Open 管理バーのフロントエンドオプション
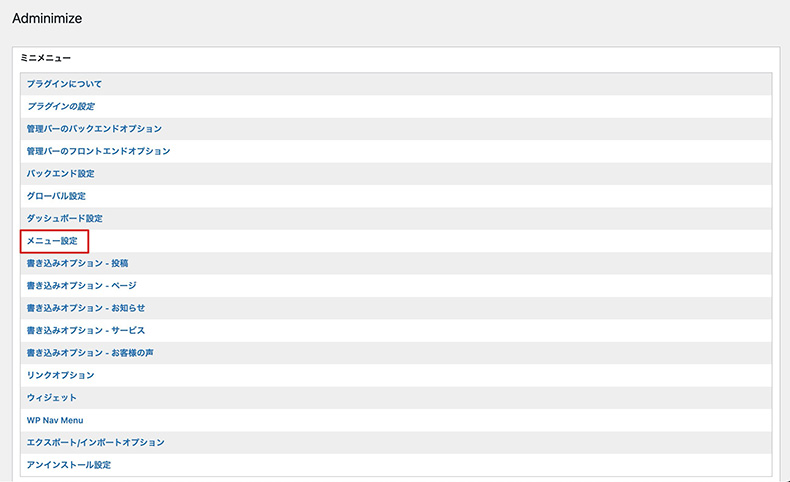The width and height of the screenshot is (790, 482). (98, 151)
